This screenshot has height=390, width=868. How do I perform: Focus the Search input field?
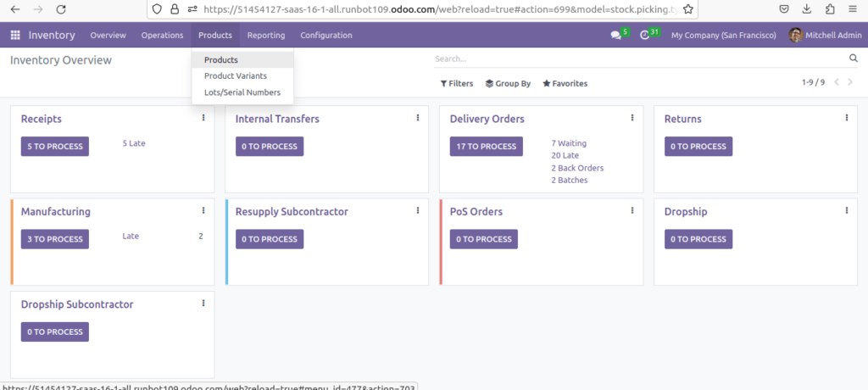coord(641,58)
